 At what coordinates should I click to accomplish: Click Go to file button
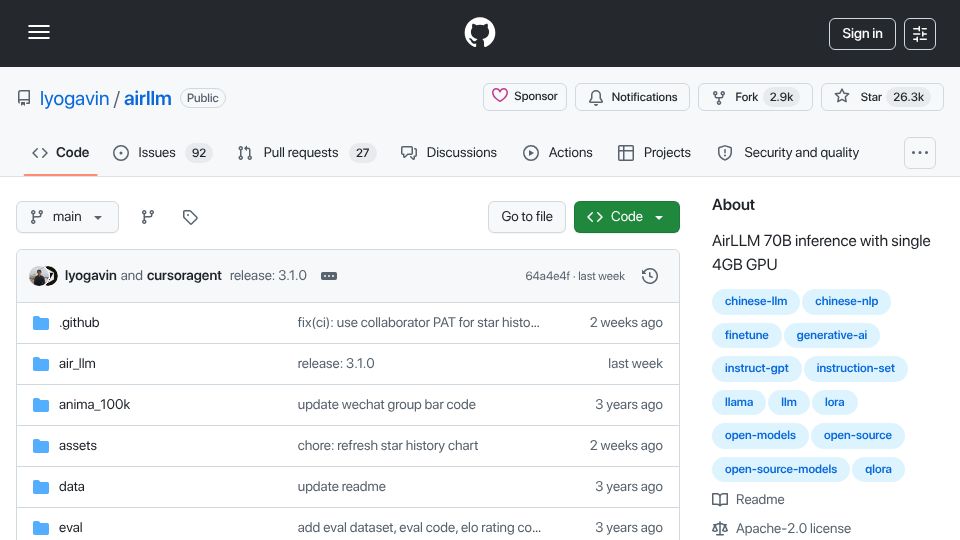tap(527, 217)
